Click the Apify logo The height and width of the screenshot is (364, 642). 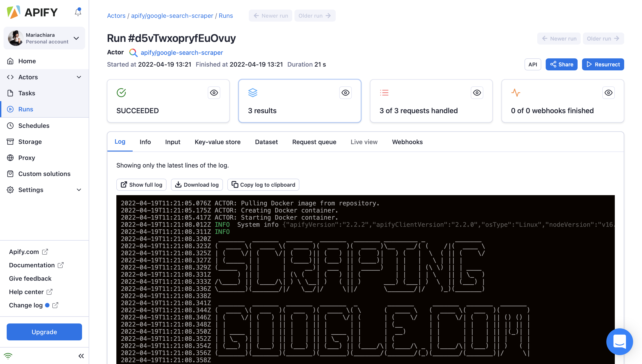click(32, 12)
